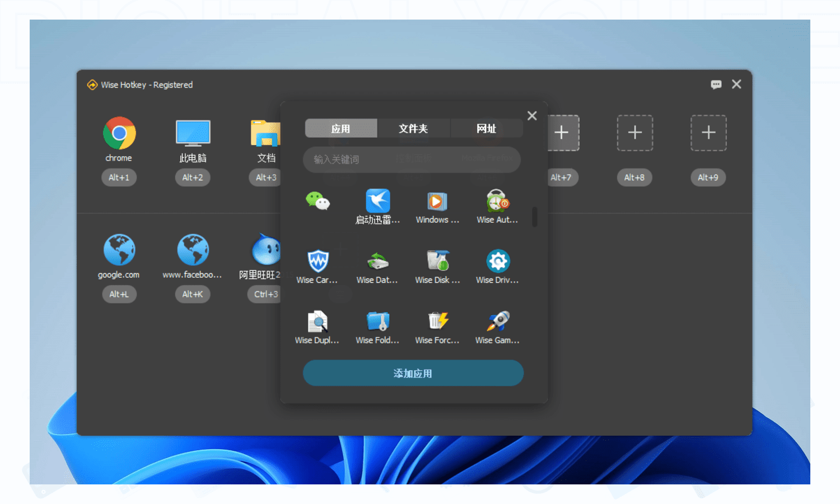840x504 pixels.
Task: Focus the 输入关键词 search field
Action: point(412,160)
